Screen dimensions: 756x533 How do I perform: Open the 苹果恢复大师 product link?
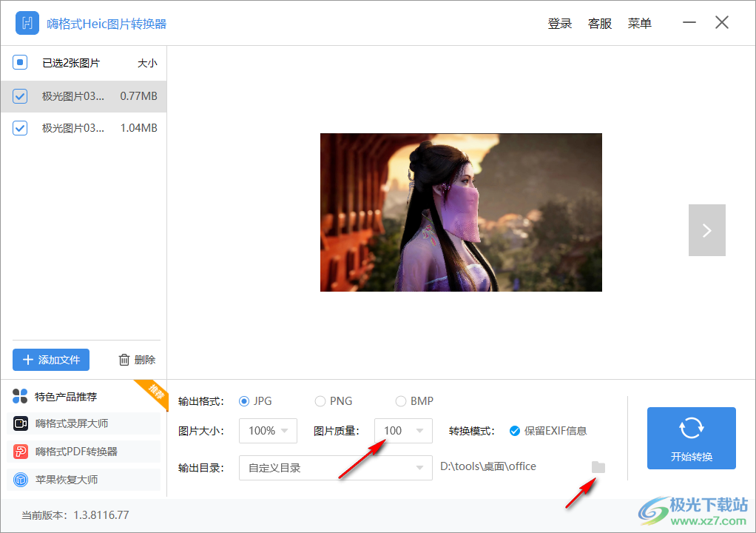(x=84, y=480)
